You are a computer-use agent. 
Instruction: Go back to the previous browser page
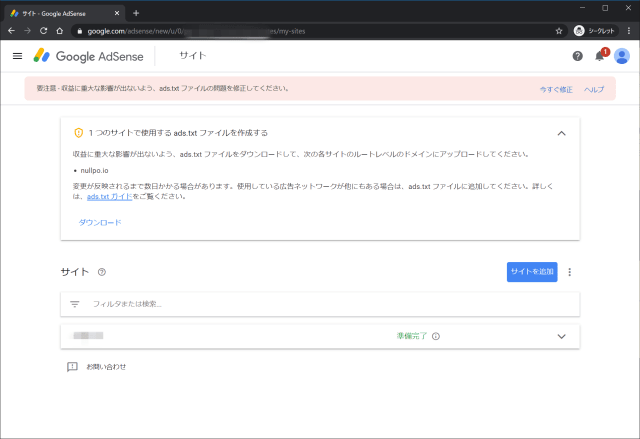tap(11, 31)
